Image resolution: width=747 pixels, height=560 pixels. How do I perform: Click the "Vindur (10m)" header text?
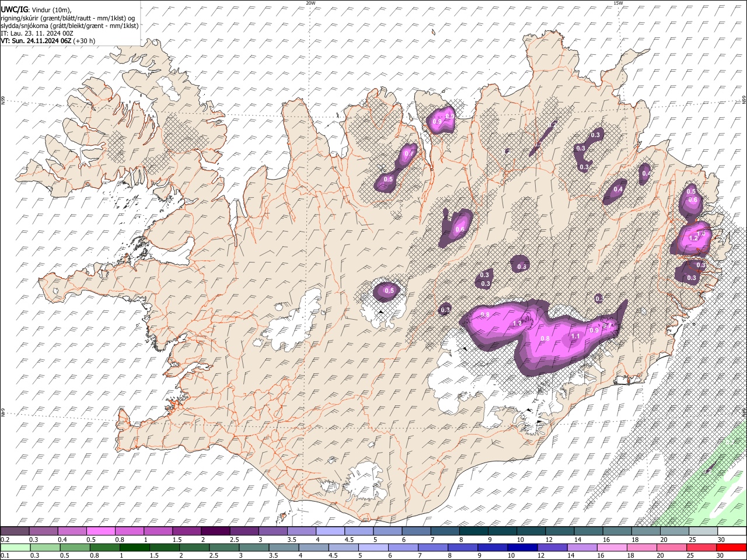(x=51, y=10)
